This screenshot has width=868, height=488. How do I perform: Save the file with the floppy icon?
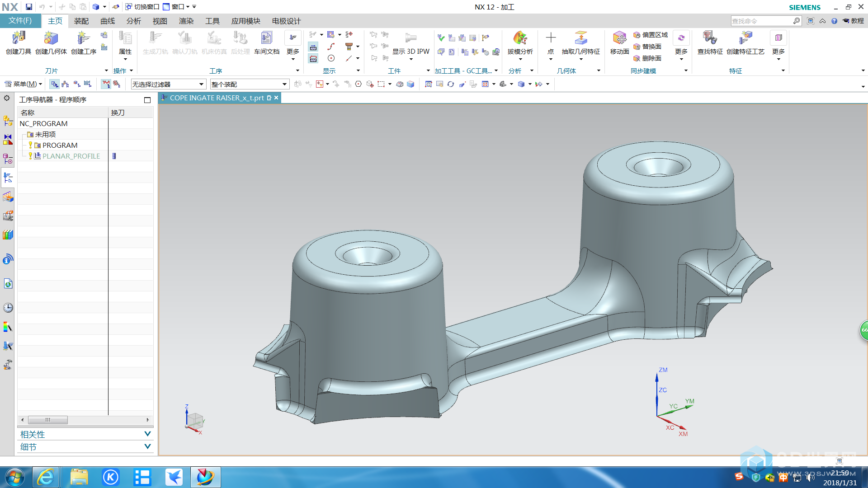coord(29,7)
